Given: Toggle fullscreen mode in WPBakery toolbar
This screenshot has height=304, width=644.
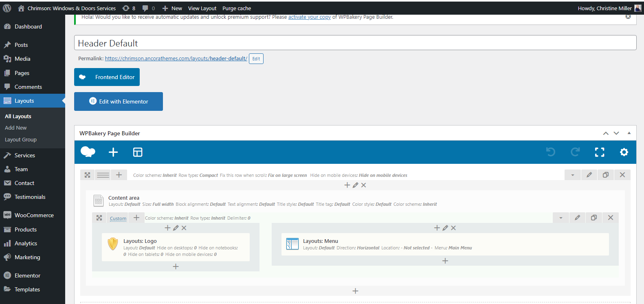Looking at the screenshot, I should coord(600,152).
